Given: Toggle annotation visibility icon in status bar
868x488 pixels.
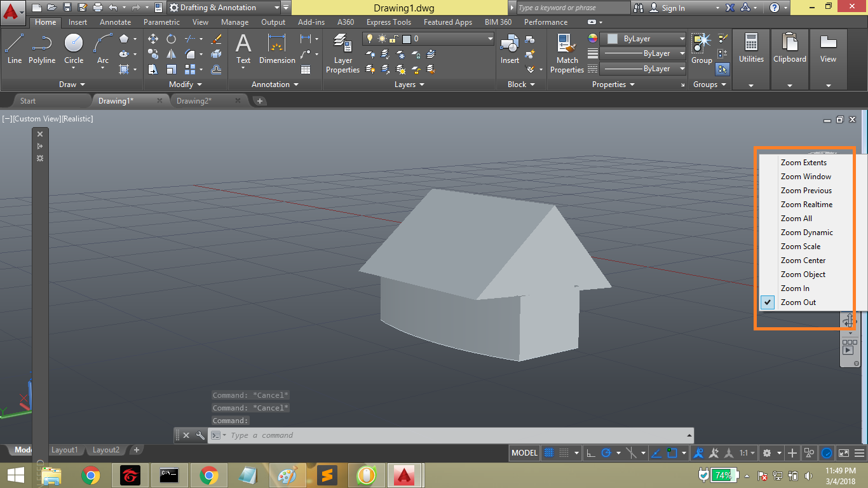Looking at the screenshot, I should tap(699, 453).
